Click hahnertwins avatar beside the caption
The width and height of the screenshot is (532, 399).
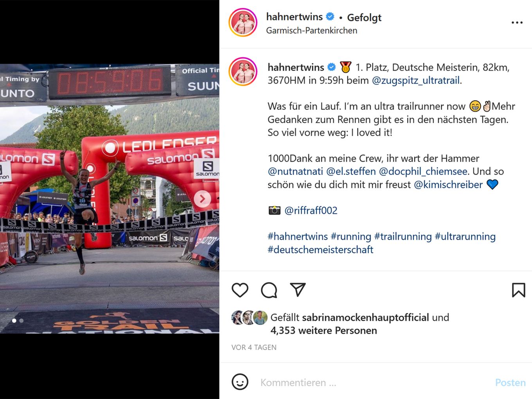[243, 72]
